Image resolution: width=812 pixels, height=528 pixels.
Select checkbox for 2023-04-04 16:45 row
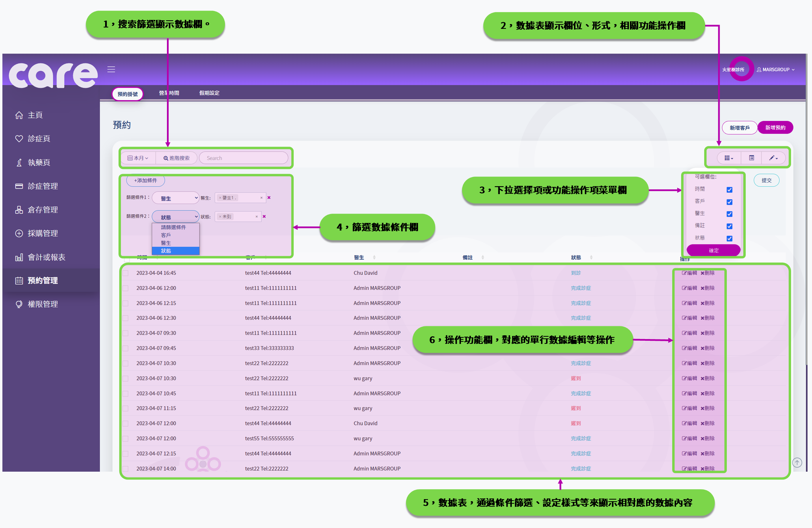click(126, 273)
